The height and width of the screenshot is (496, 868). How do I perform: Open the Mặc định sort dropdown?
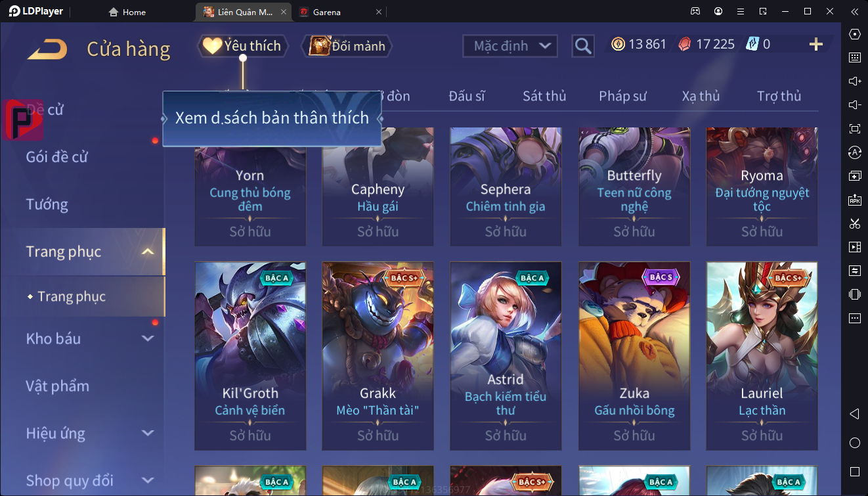510,46
